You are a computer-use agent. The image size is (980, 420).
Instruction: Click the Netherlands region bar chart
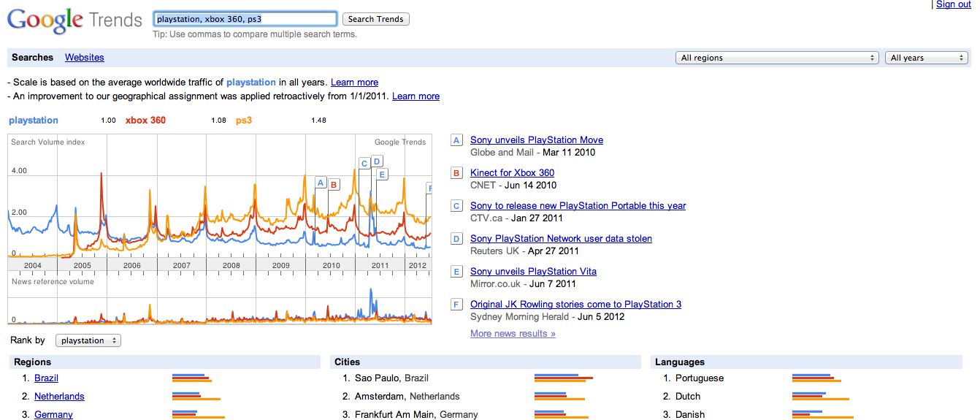(196, 397)
